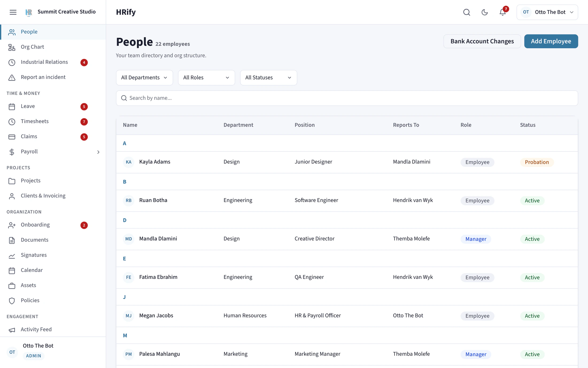588x368 pixels.
Task: Click the Summit Creative Studio logo
Action: [x=29, y=12]
